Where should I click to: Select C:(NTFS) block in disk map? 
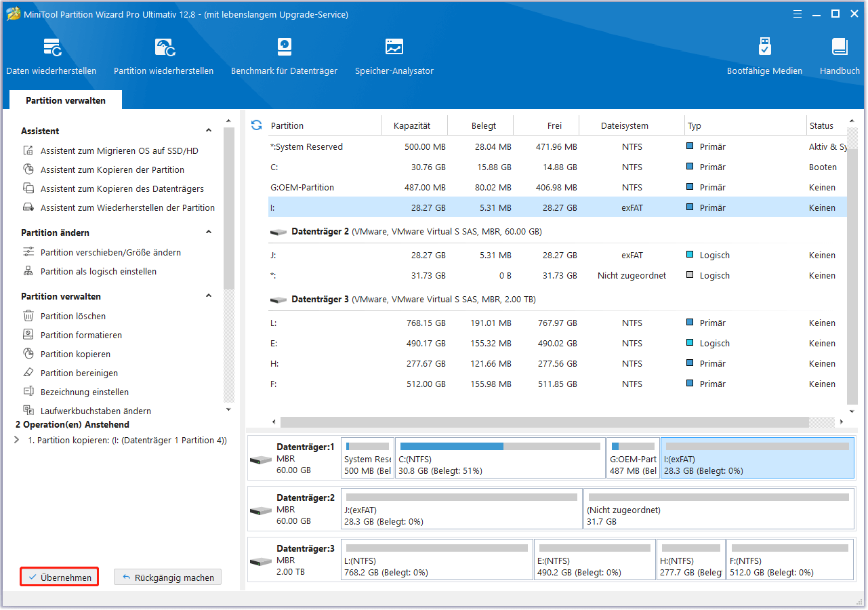(x=500, y=458)
